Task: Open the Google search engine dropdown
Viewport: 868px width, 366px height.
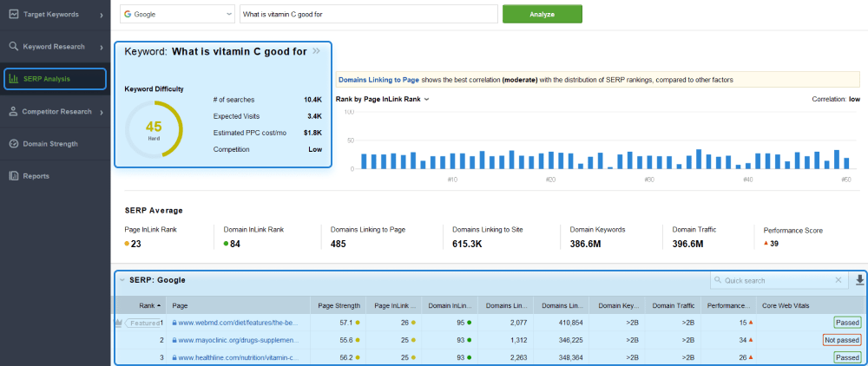Action: (x=177, y=15)
